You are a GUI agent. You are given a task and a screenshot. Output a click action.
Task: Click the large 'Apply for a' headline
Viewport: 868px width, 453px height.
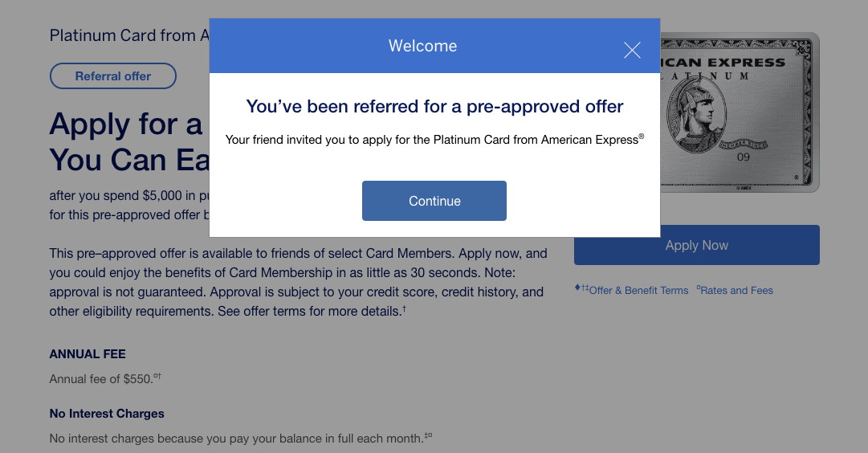click(x=126, y=124)
